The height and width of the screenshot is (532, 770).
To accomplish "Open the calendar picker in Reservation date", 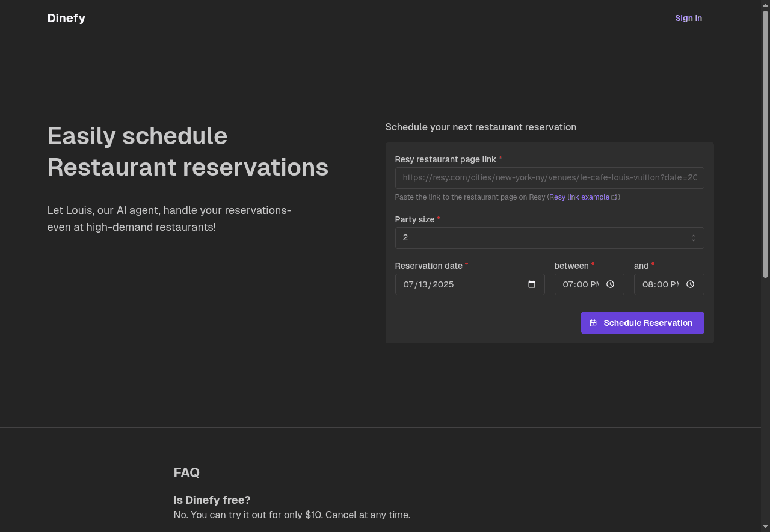I will [532, 284].
